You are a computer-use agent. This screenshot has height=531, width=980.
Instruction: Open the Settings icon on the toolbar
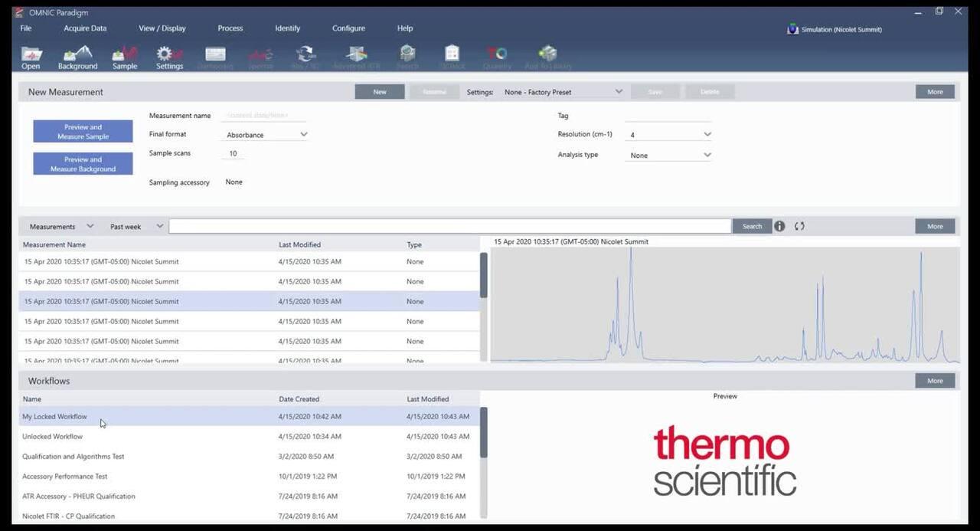(x=169, y=54)
